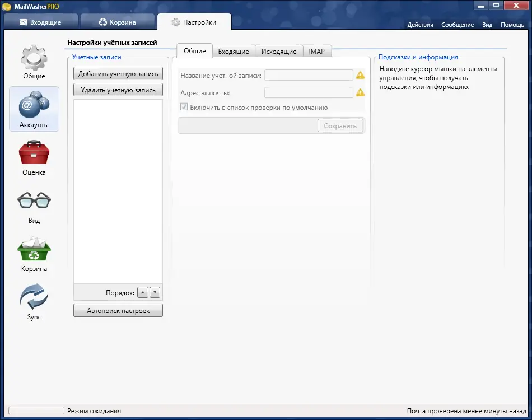This screenshot has width=532, height=420.
Task: Open the Помощь menu
Action: tap(512, 25)
